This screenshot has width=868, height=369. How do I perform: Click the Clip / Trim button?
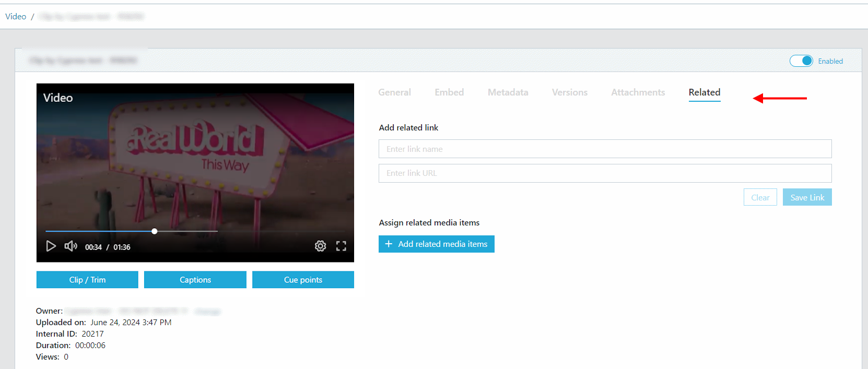point(87,280)
